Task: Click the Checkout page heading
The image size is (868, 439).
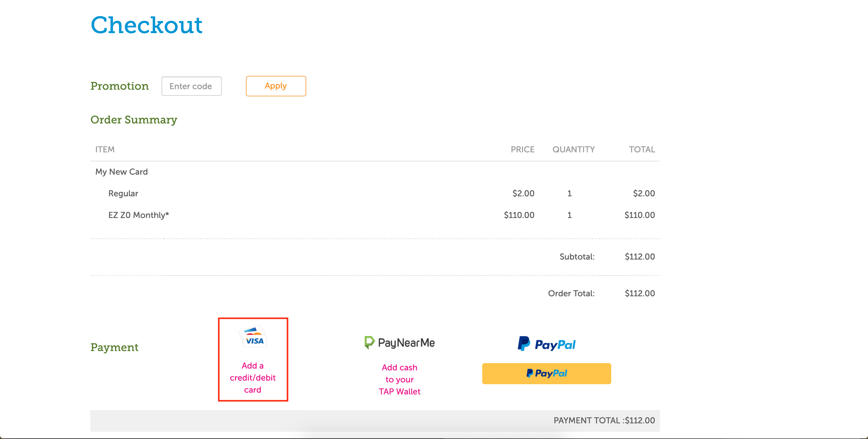Action: click(146, 25)
